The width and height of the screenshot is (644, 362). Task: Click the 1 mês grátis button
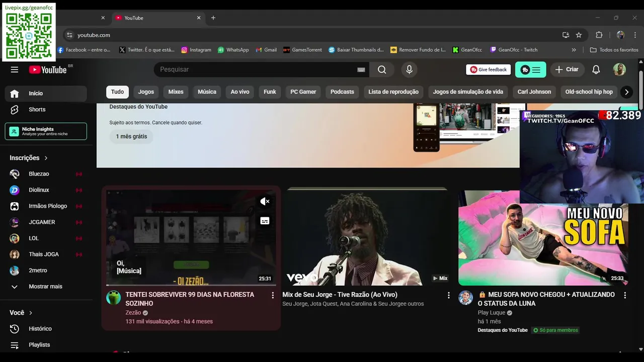131,136
